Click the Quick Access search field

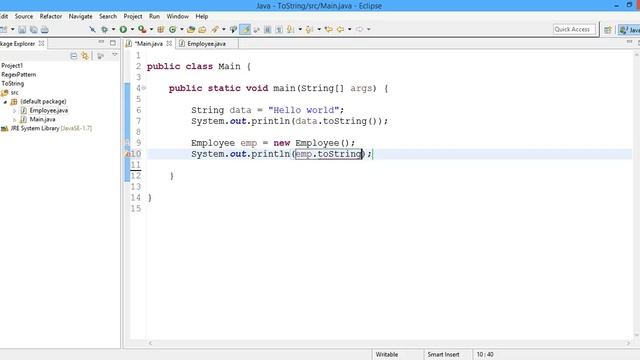point(574,29)
